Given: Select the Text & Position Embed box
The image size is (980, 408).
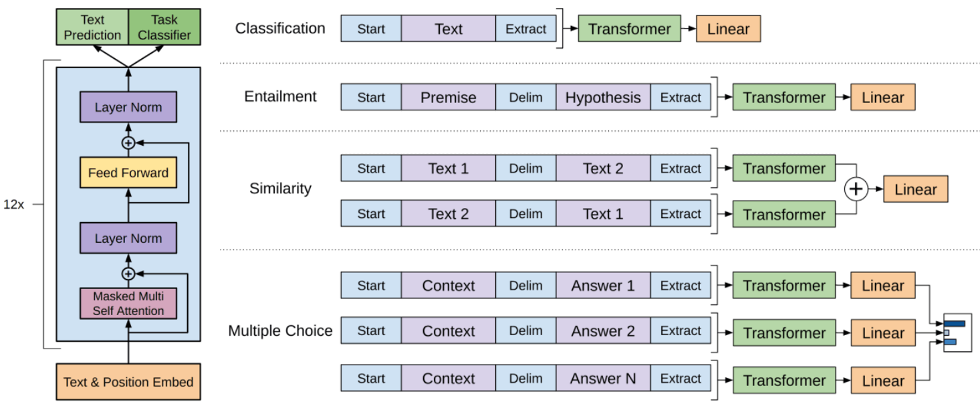Looking at the screenshot, I should click(x=128, y=383).
